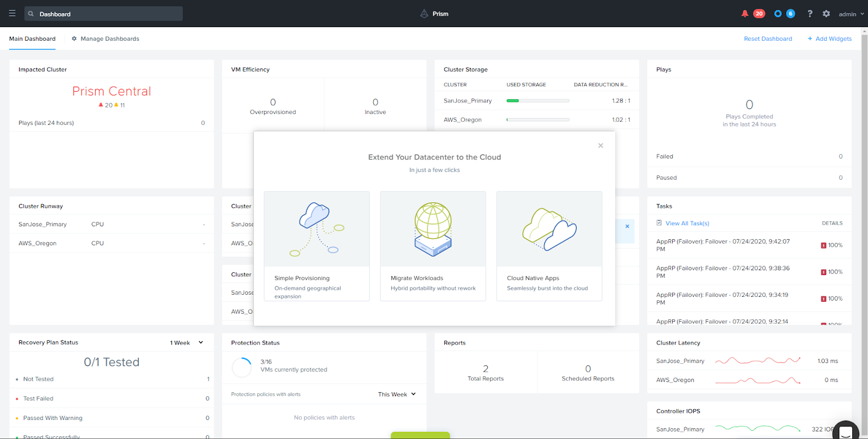Expand the admin user dropdown
Viewport: 868px width, 439px height.
pos(851,14)
